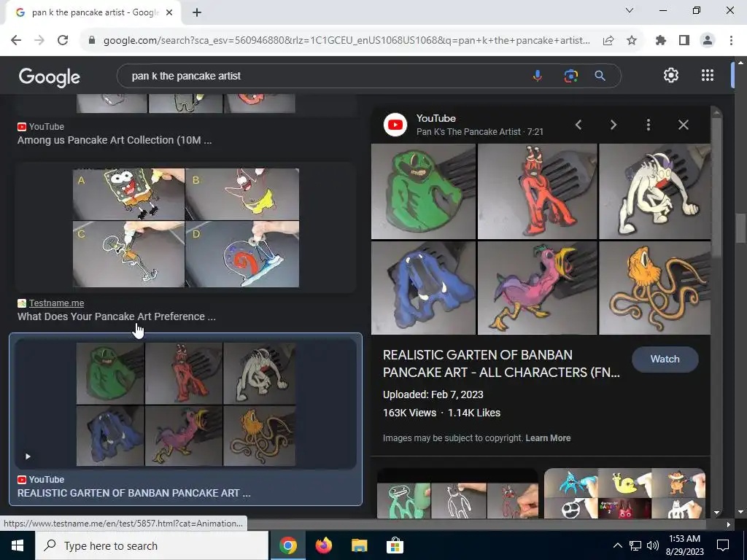Toggle the Chrome side panel icon
Image resolution: width=747 pixels, height=560 pixels.
pyautogui.click(x=684, y=41)
